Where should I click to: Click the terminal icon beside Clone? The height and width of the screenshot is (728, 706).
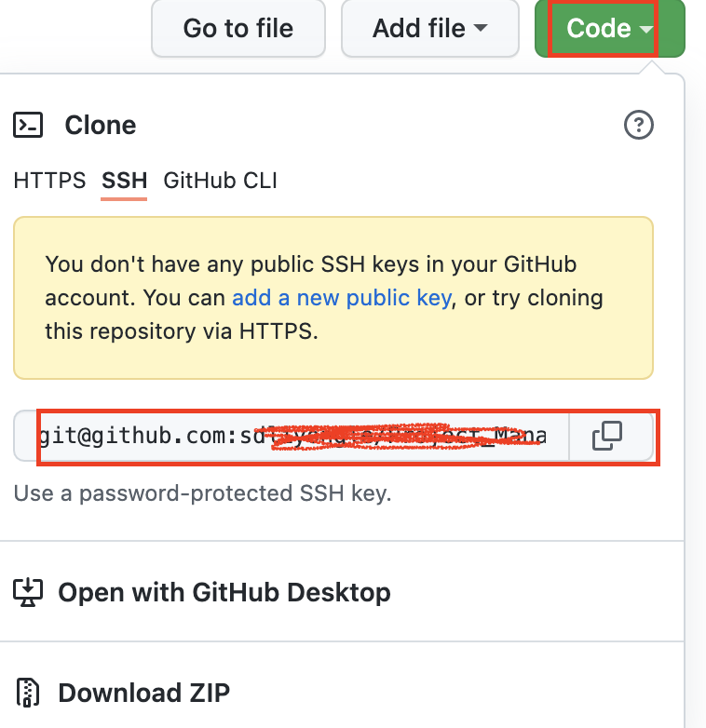click(x=28, y=125)
